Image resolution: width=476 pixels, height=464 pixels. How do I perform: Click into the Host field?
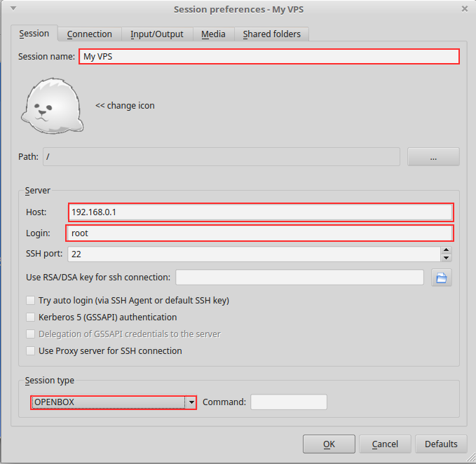pyautogui.click(x=261, y=212)
